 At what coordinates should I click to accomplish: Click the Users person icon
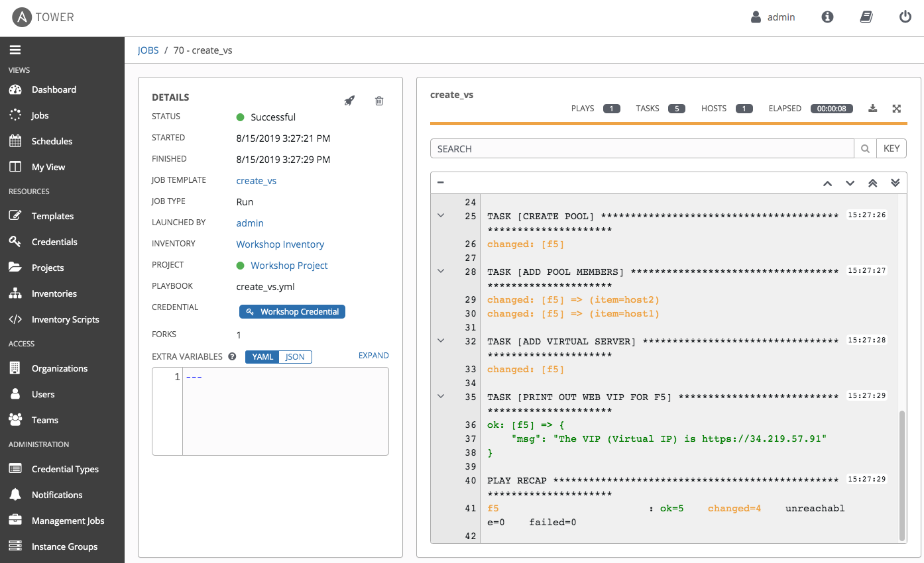(x=15, y=394)
